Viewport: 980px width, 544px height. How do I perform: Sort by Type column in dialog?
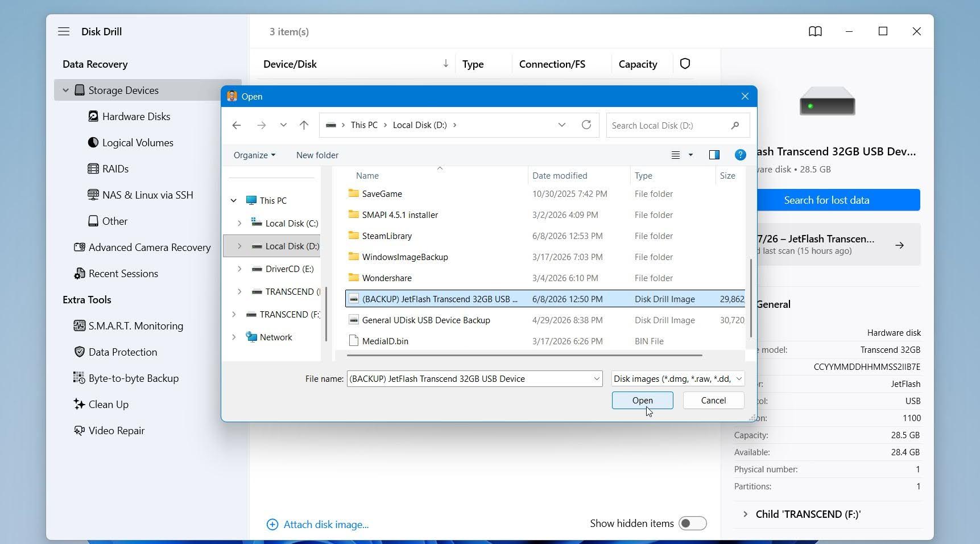point(643,175)
